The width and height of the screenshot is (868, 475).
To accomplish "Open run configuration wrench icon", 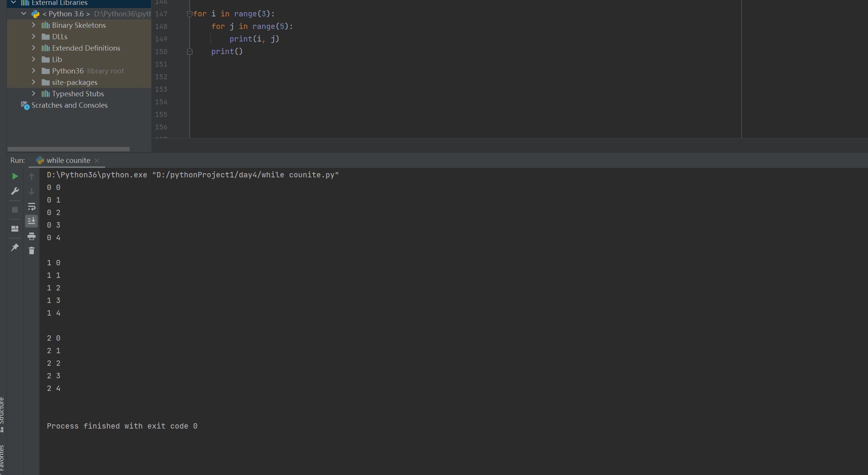I will 15,191.
